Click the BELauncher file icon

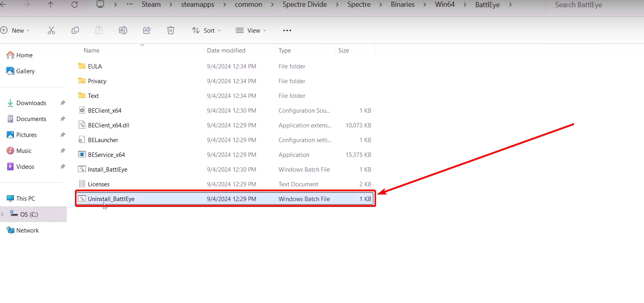click(82, 140)
